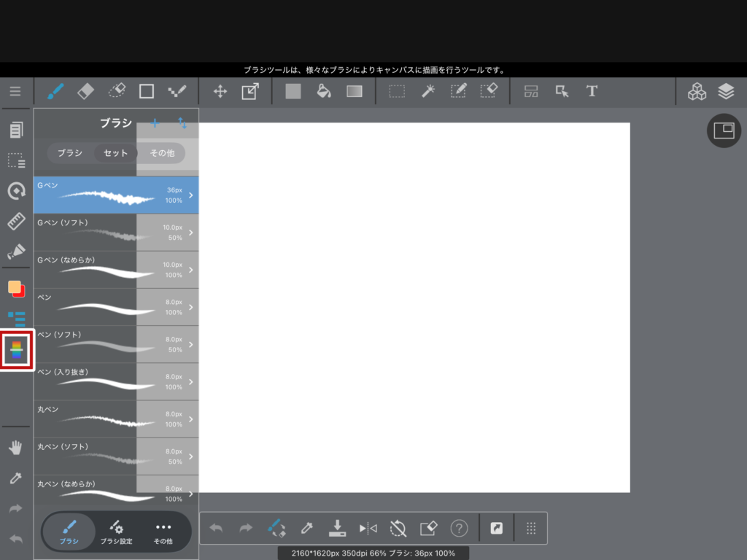
Task: Select the Bucket fill tool
Action: tap(324, 91)
